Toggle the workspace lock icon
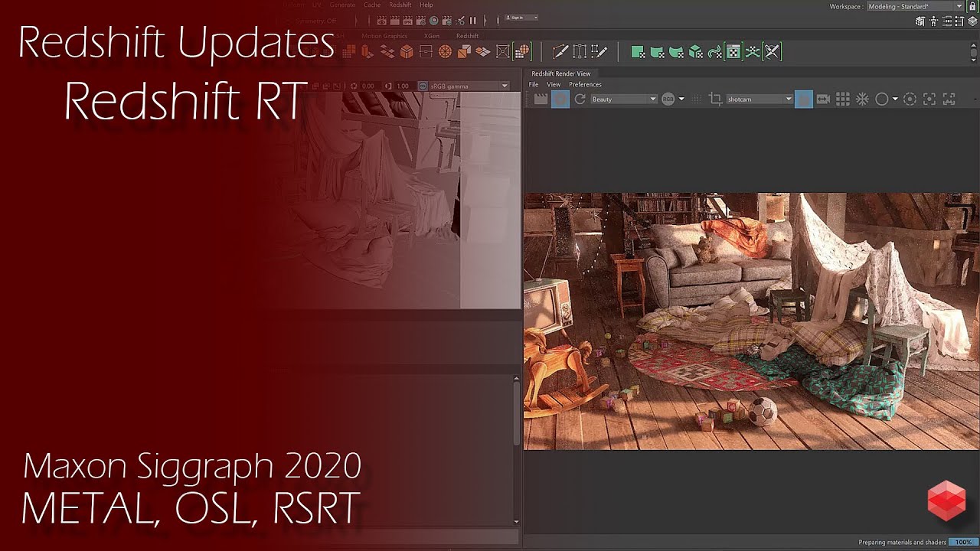The width and height of the screenshot is (980, 551). click(x=972, y=6)
